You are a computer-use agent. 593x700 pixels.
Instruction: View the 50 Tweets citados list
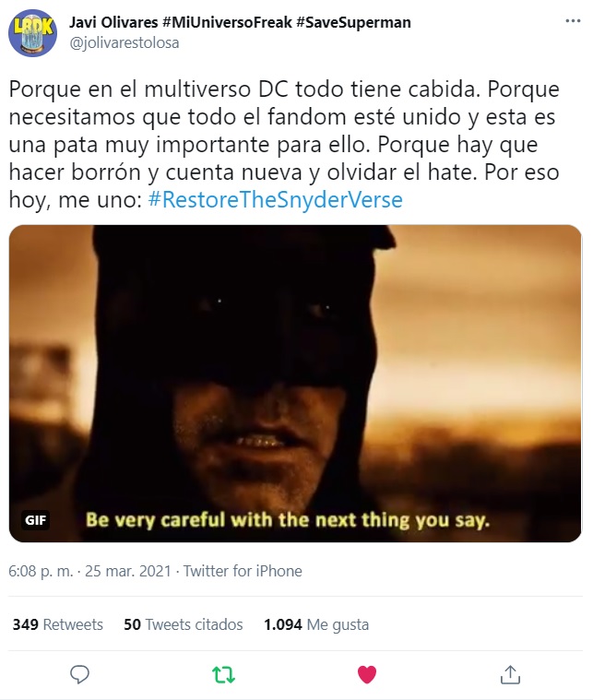point(184,624)
